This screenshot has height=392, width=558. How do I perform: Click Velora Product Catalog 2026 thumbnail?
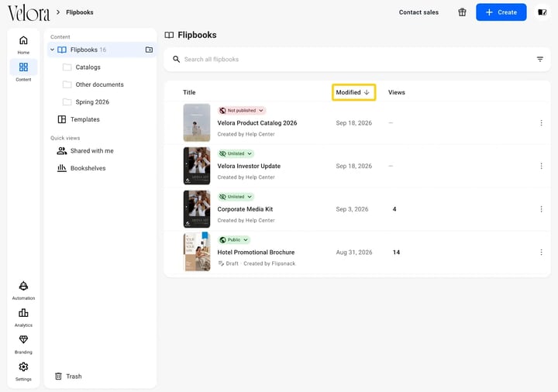(x=197, y=122)
